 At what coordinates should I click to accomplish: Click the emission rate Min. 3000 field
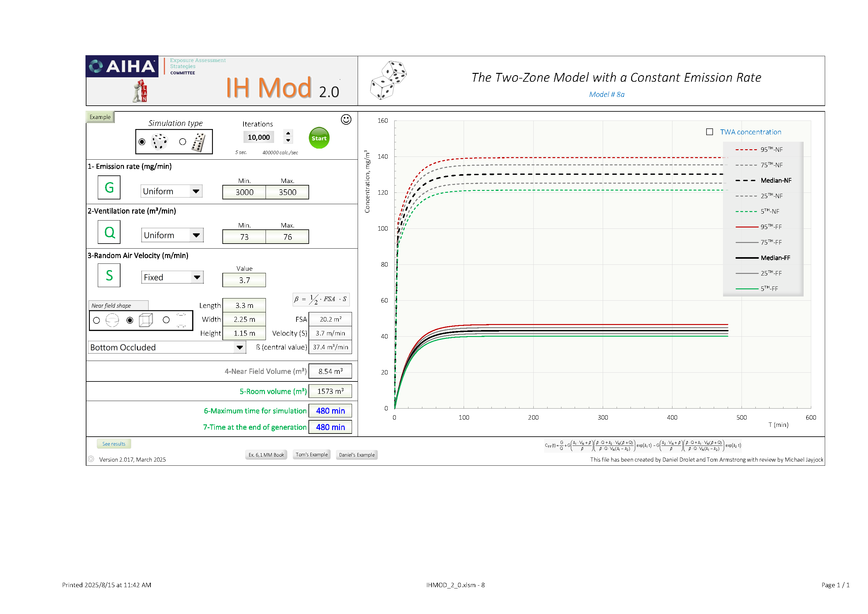(244, 192)
